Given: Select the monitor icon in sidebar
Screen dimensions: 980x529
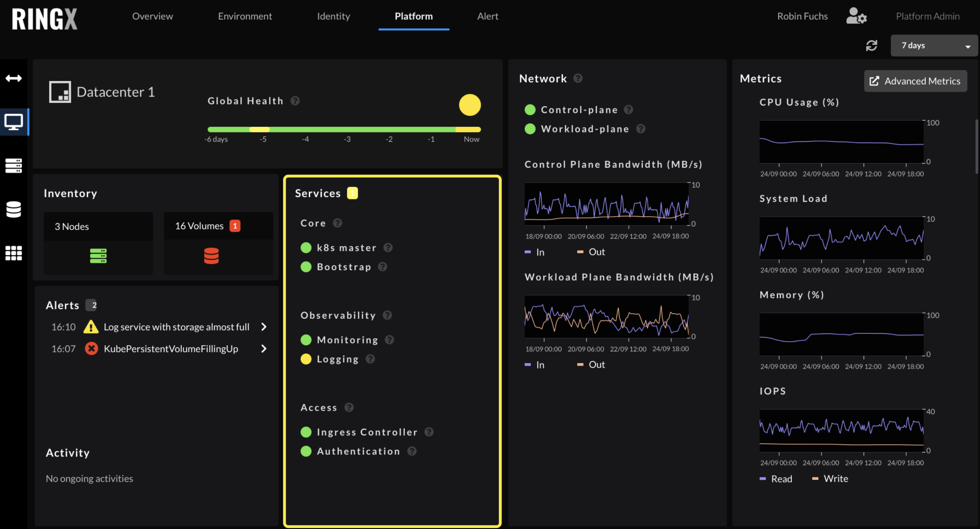Looking at the screenshot, I should (x=14, y=122).
